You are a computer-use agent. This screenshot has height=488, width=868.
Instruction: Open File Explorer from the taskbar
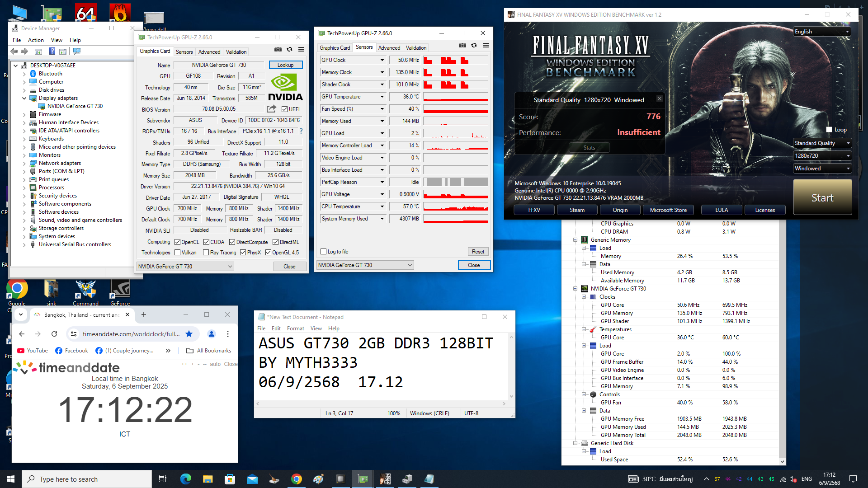(208, 479)
